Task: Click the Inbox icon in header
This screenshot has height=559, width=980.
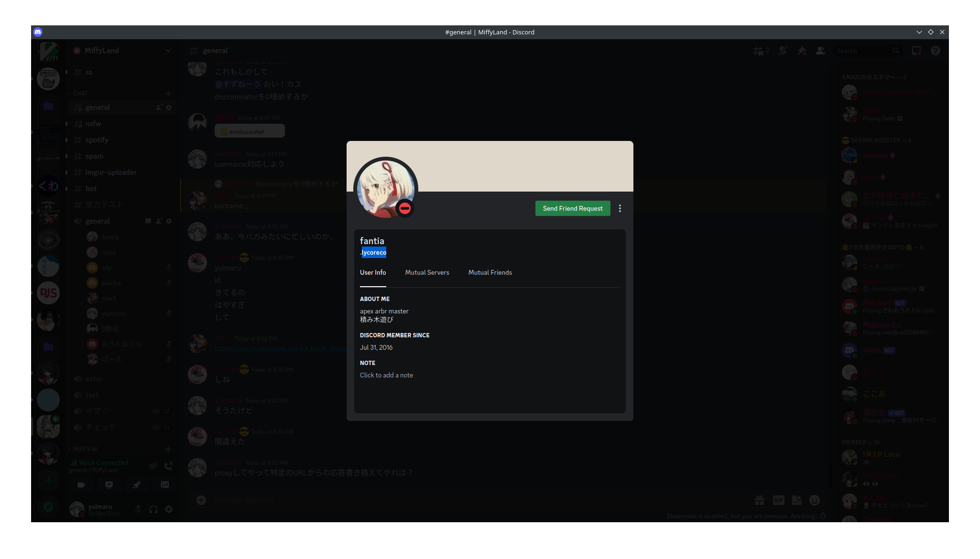Action: pyautogui.click(x=916, y=51)
